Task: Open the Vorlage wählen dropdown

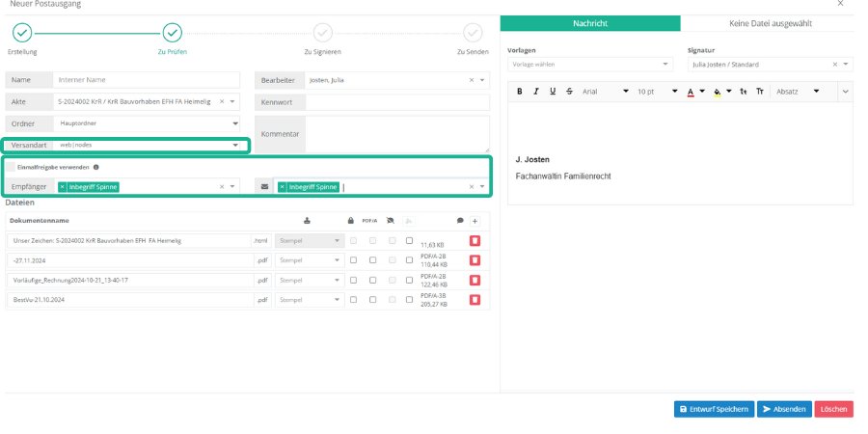Action: coord(589,65)
